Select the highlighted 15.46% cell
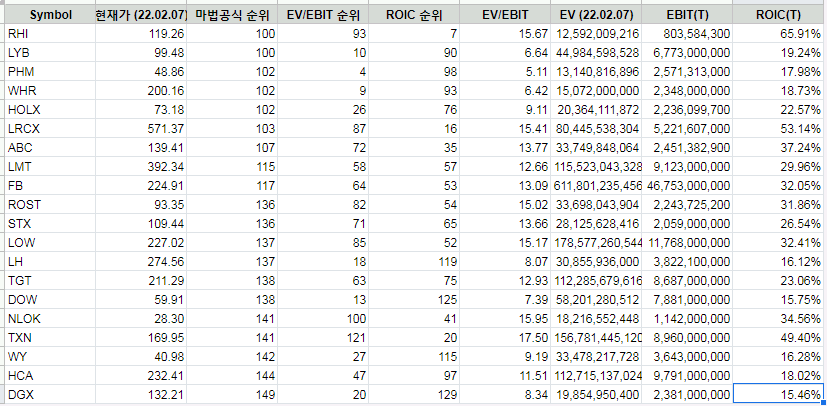 (778, 394)
